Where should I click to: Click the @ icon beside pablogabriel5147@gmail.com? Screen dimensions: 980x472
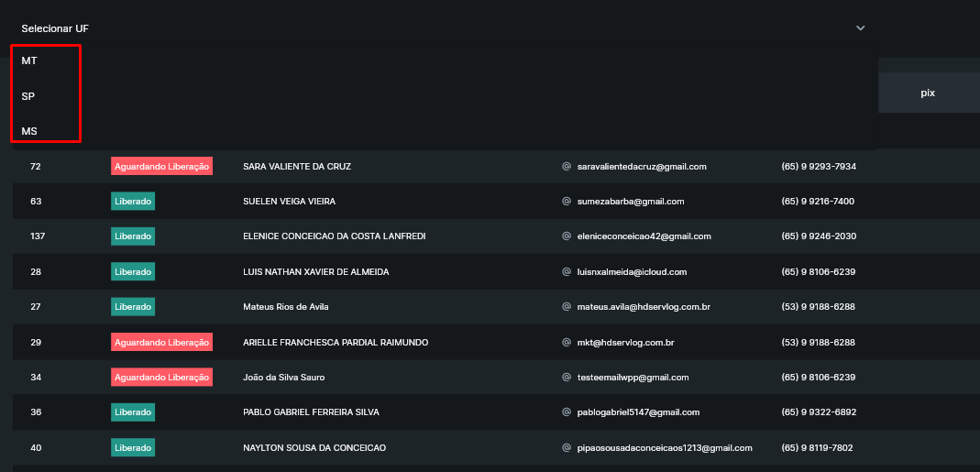pyautogui.click(x=567, y=412)
